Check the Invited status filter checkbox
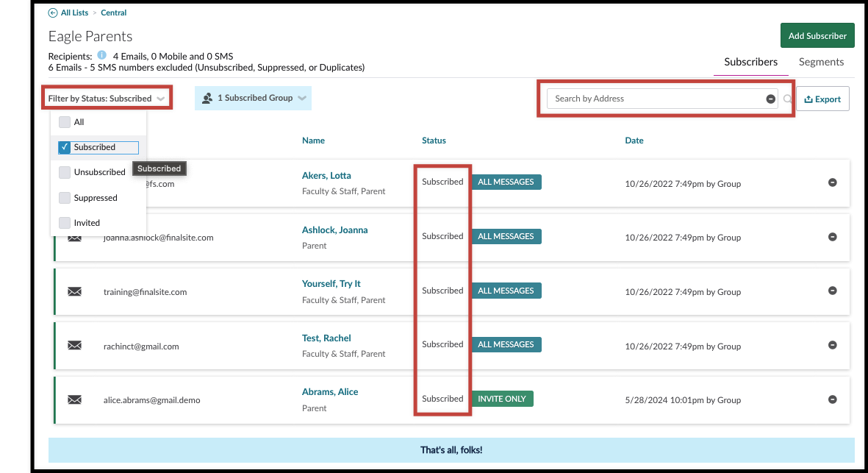The width and height of the screenshot is (868, 473). (x=65, y=223)
